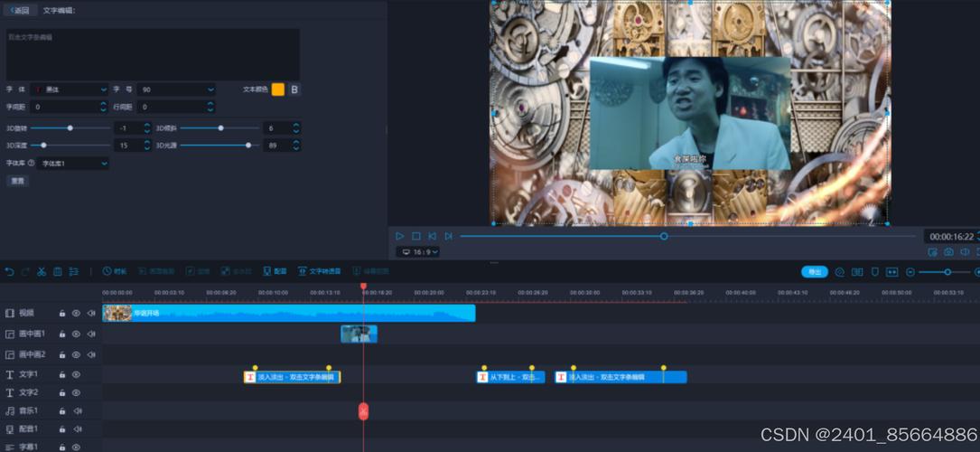The height and width of the screenshot is (452, 980).
Task: Mute the 配音1 track audio
Action: [x=78, y=428]
